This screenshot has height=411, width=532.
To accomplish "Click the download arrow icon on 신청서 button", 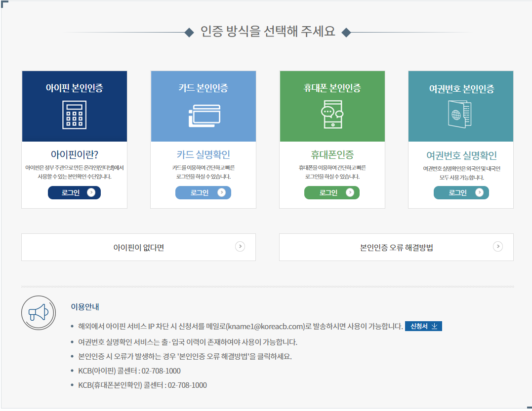I will coord(434,326).
